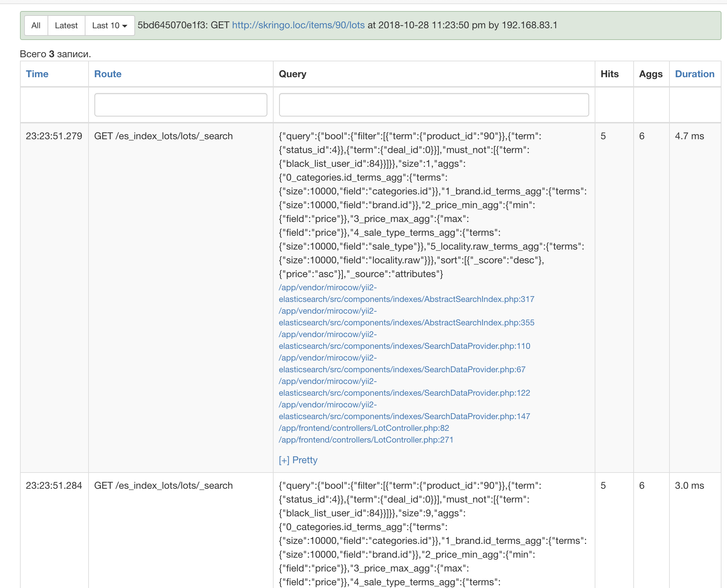Open the Last 10 dropdown
The image size is (727, 588).
(110, 26)
